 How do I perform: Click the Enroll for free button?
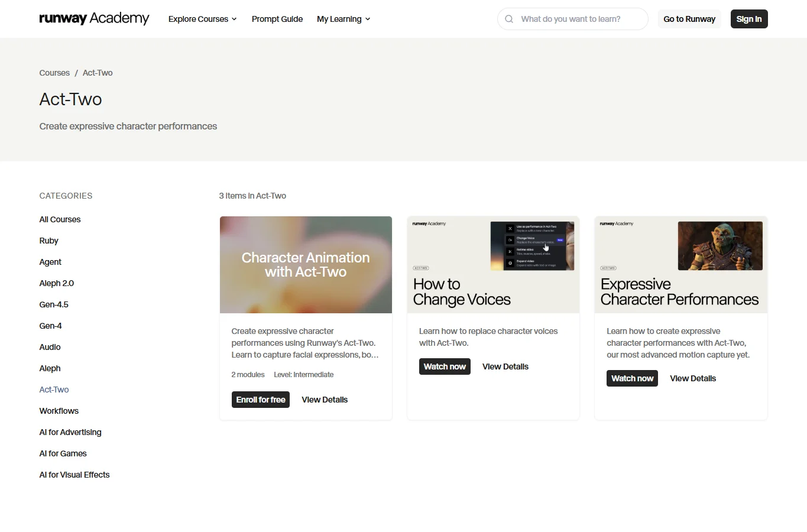(x=261, y=400)
